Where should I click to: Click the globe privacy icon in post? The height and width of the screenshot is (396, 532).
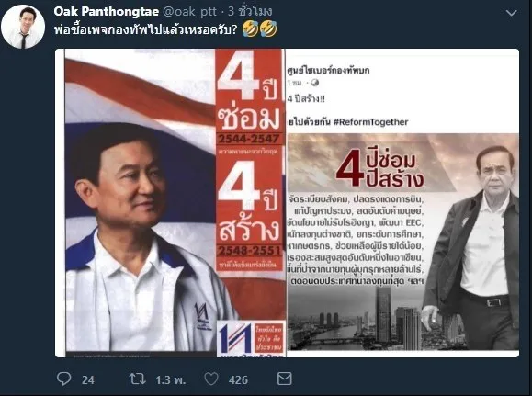tap(315, 83)
